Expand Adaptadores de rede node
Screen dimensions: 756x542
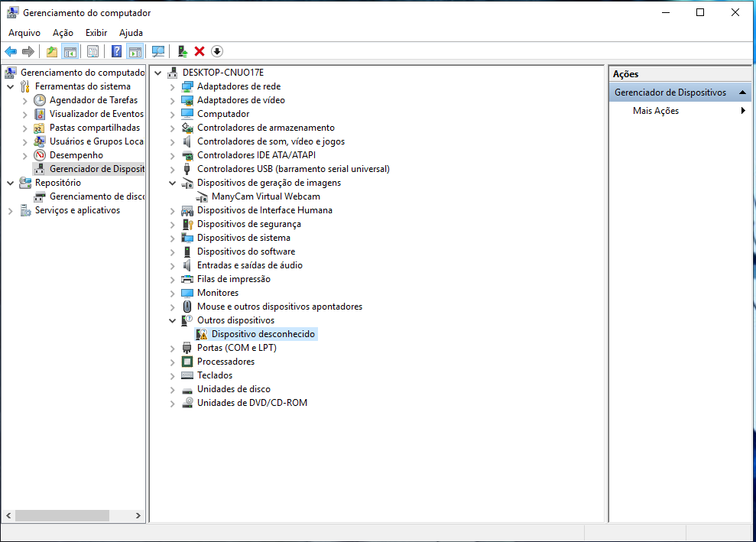[x=173, y=86]
